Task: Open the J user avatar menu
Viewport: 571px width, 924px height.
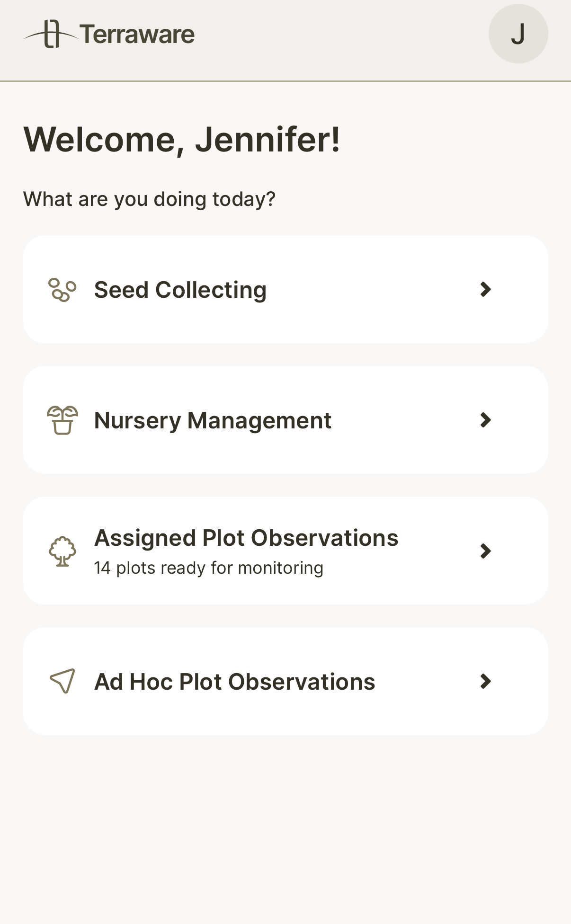Action: (518, 34)
